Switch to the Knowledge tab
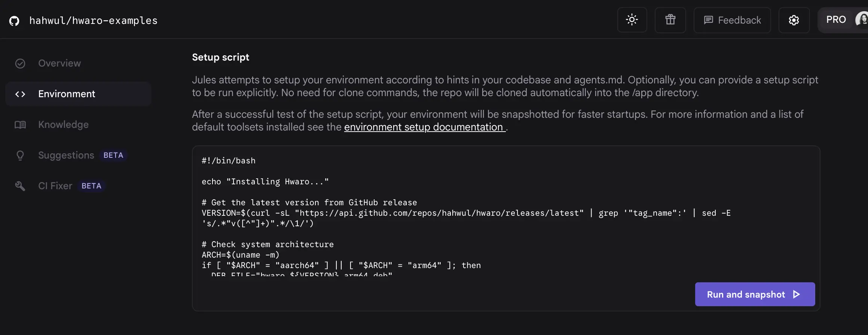Image resolution: width=868 pixels, height=335 pixels. [x=63, y=125]
